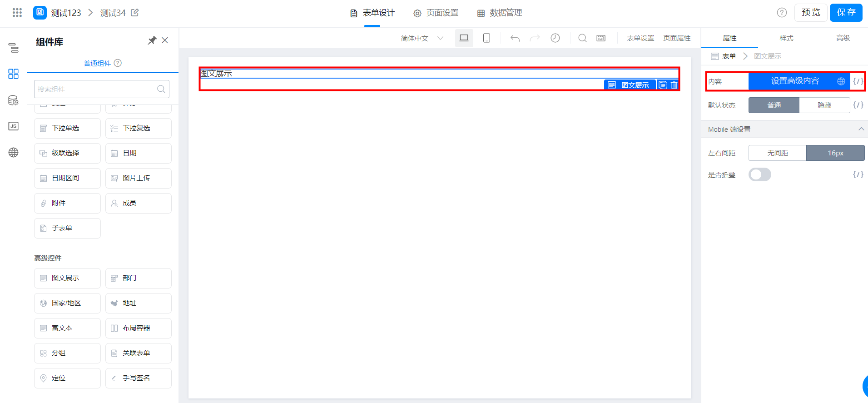868x403 pixels.
Task: Collapse the Mobile 端设置 section
Action: (x=861, y=129)
